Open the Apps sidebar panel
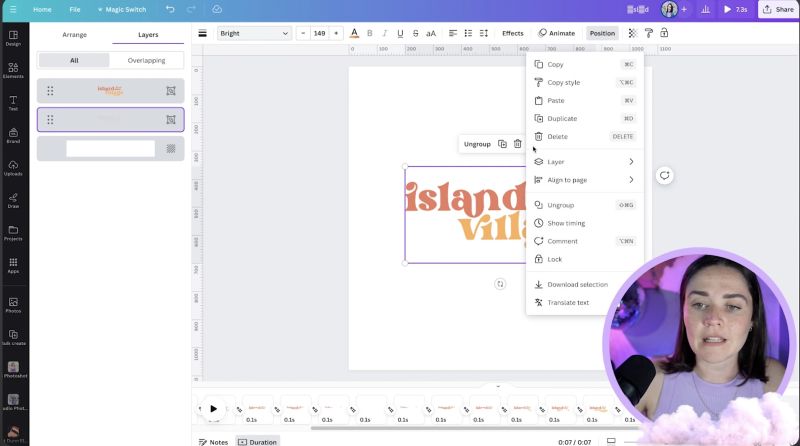 [13, 265]
